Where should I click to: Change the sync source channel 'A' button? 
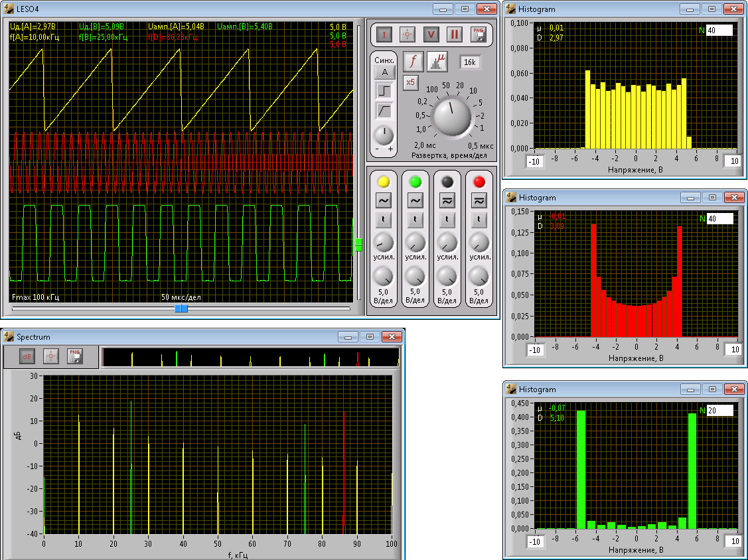click(x=384, y=72)
